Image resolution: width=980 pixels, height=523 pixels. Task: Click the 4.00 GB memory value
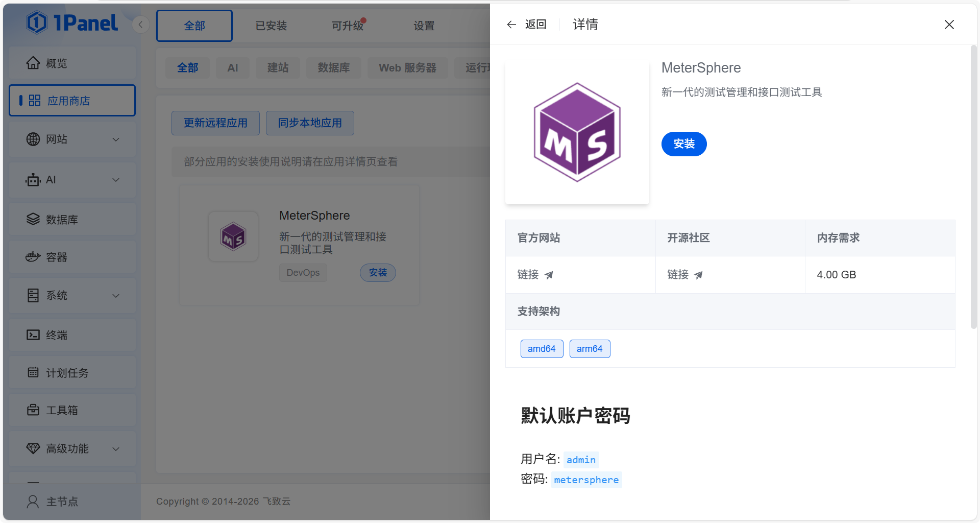tap(837, 275)
